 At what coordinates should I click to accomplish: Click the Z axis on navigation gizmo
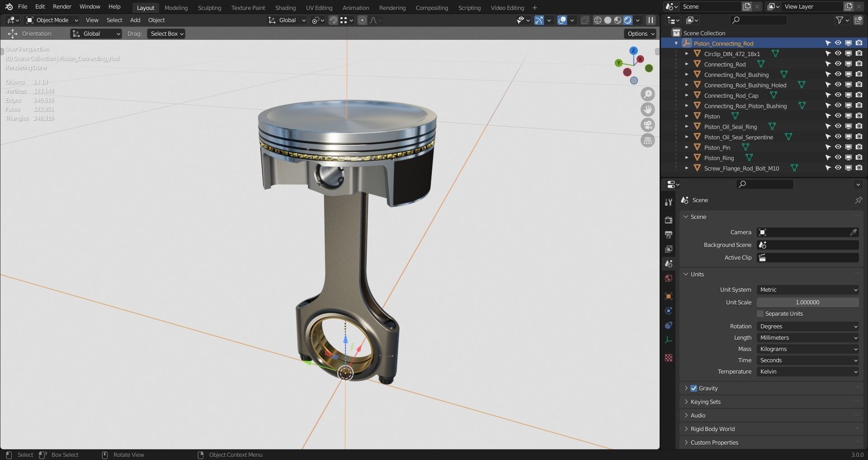click(x=633, y=51)
